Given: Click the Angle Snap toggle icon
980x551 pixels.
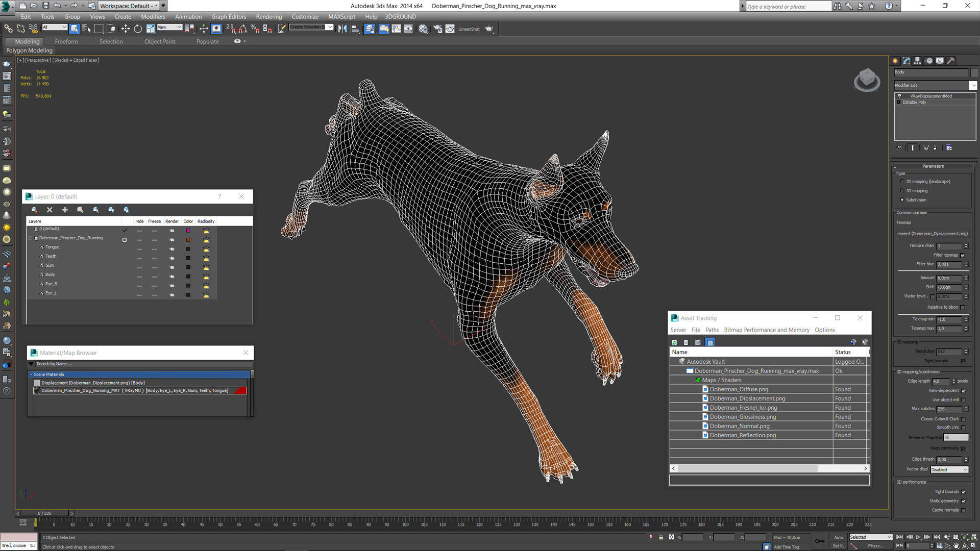Looking at the screenshot, I should tap(243, 29).
